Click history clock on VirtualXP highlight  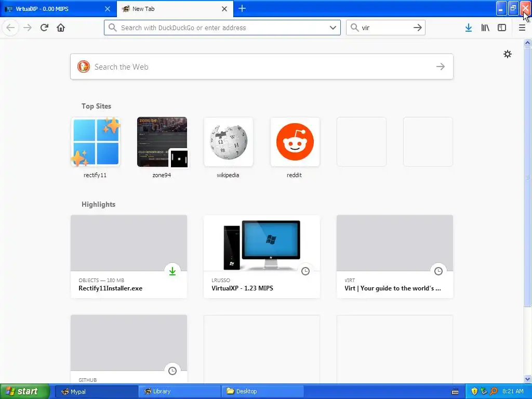click(x=305, y=271)
